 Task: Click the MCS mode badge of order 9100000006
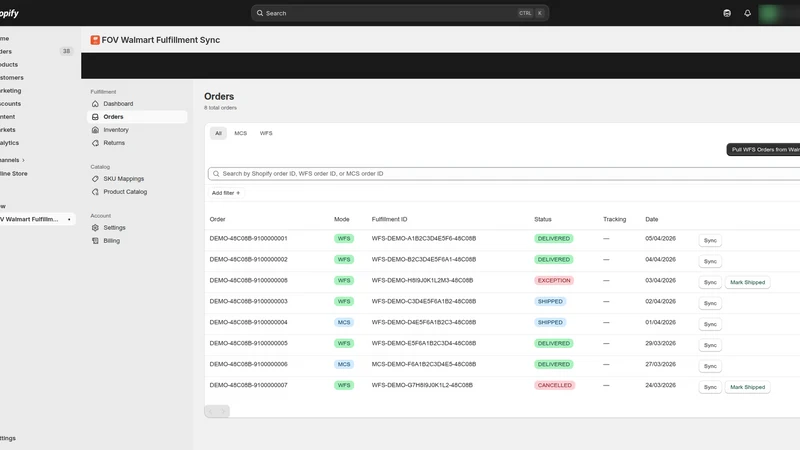344,364
